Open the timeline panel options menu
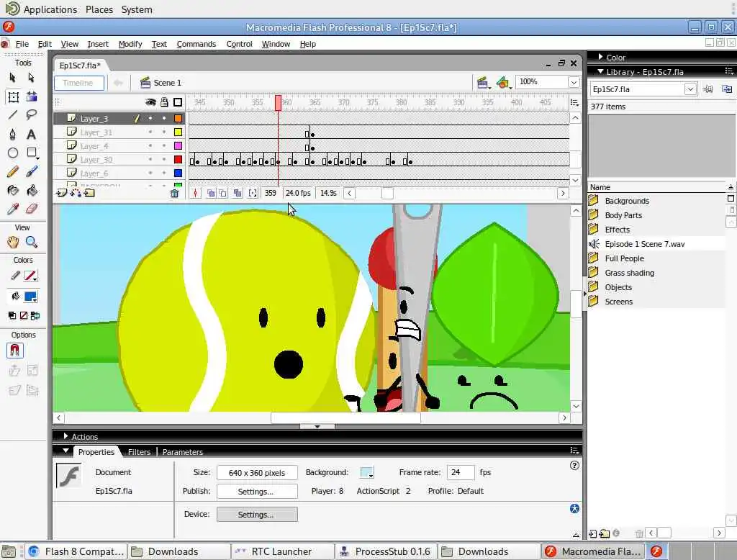Image resolution: width=737 pixels, height=560 pixels. [x=574, y=102]
